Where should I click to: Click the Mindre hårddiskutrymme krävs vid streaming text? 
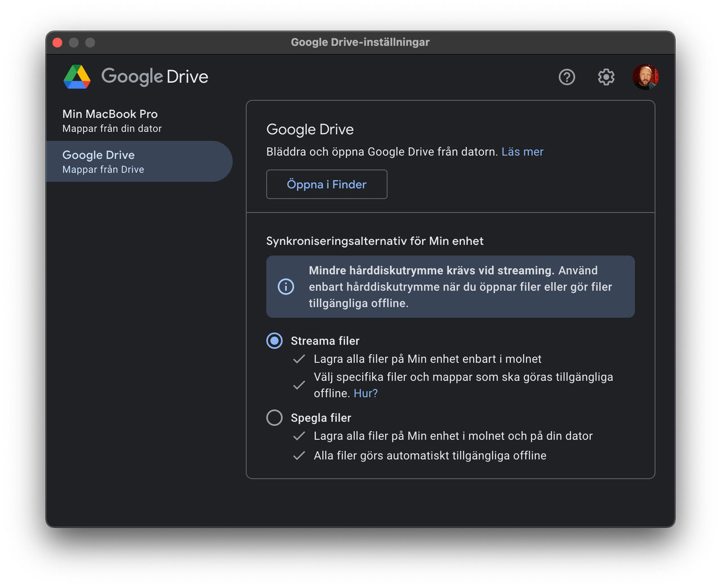coord(431,270)
